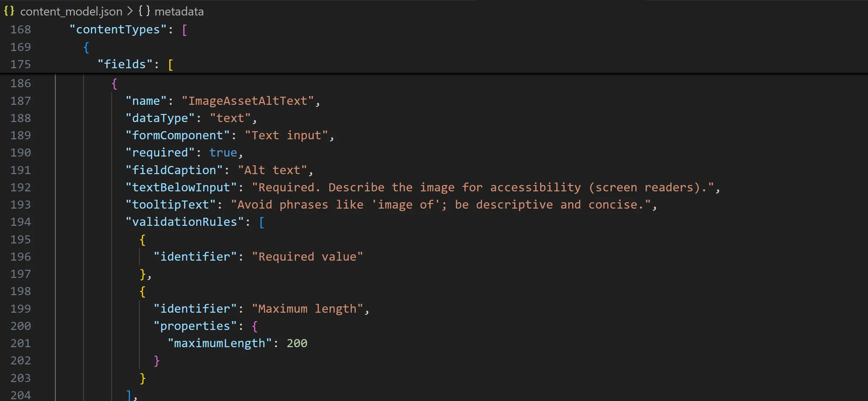Click breadcrumb chevron separator after content_model.json

coord(130,12)
